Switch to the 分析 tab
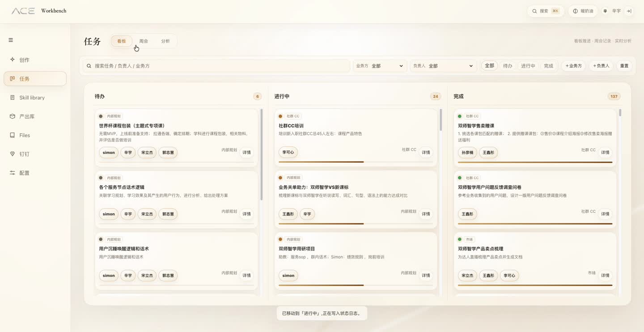Viewport: 644px width, 332px height. [x=165, y=41]
